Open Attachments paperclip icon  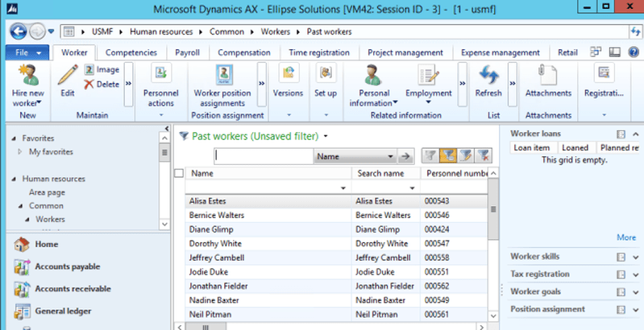[x=548, y=76]
